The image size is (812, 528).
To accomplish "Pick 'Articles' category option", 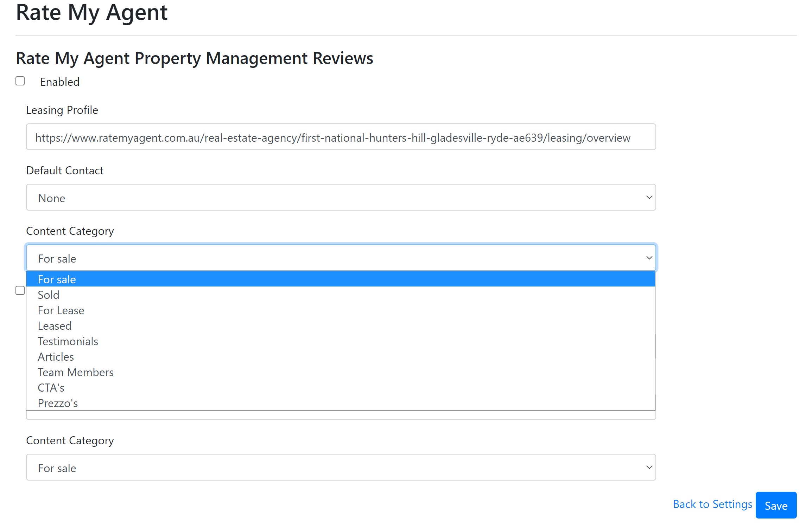I will click(x=341, y=356).
